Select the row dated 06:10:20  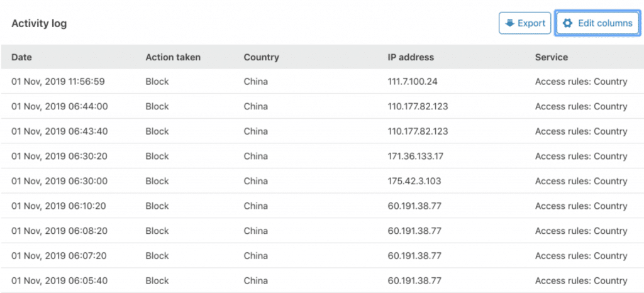[322, 206]
